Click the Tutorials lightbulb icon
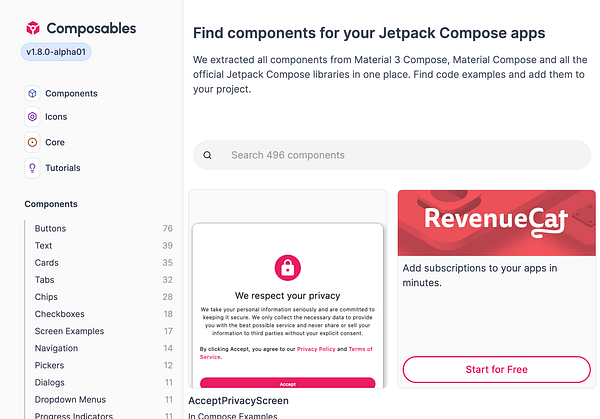Viewport: 600px width, 419px height. click(x=32, y=168)
